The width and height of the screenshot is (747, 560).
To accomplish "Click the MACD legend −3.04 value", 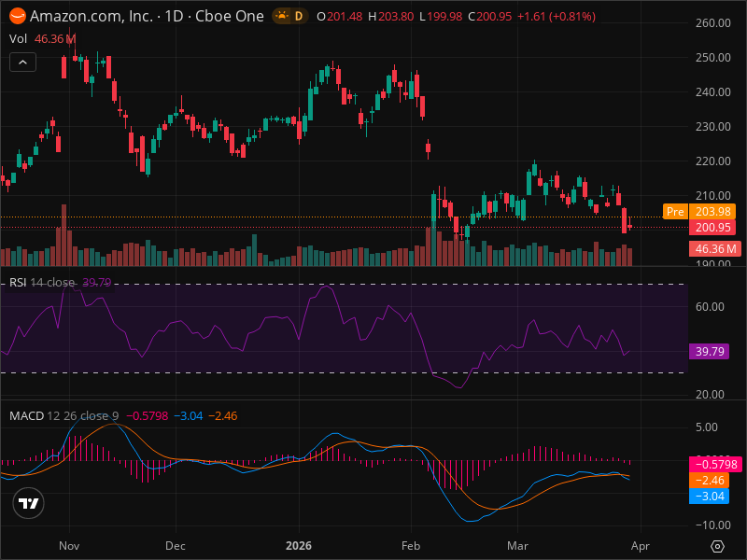I will pos(189,415).
